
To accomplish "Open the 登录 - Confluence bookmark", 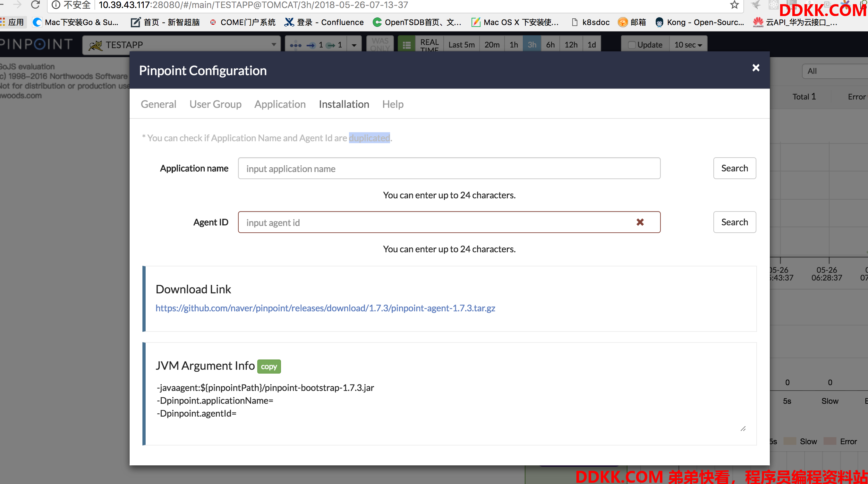I will pyautogui.click(x=324, y=22).
